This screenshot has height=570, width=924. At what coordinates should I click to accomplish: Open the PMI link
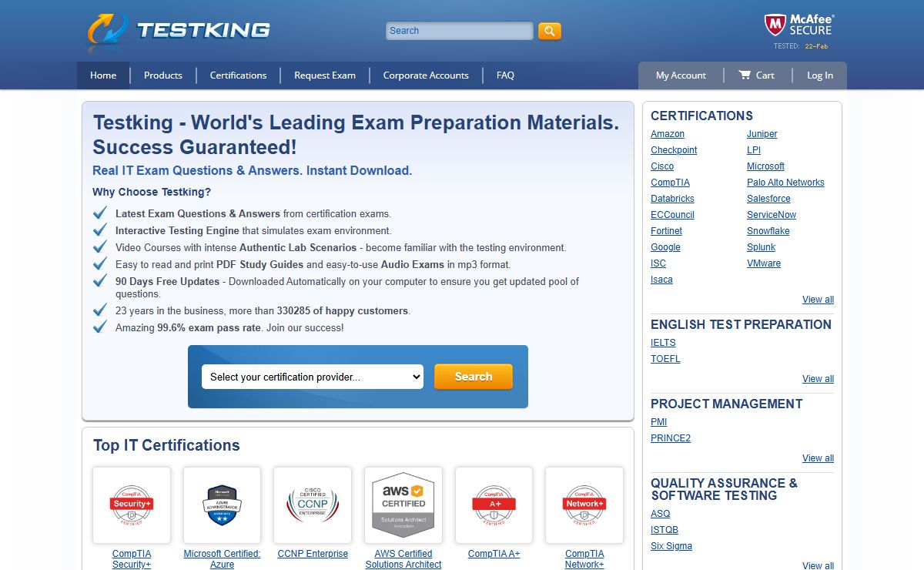click(659, 422)
